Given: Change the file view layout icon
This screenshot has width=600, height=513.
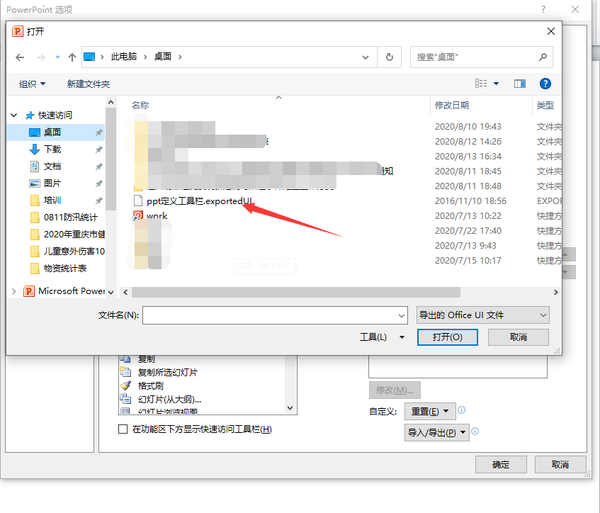Looking at the screenshot, I should pyautogui.click(x=481, y=83).
